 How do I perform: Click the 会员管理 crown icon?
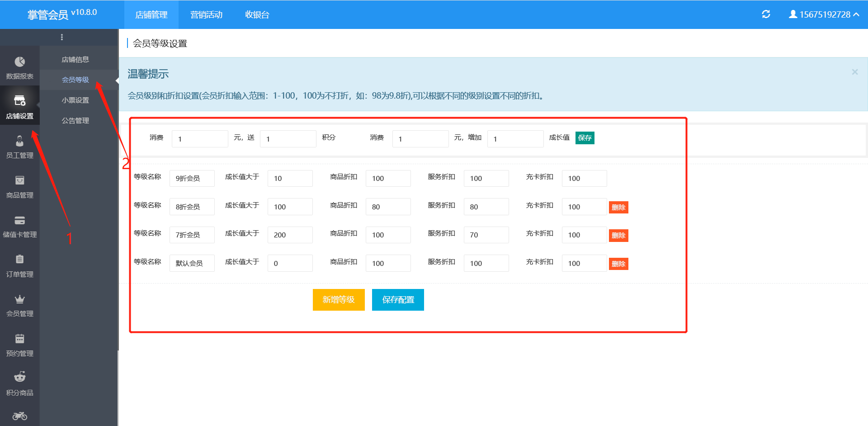click(19, 299)
